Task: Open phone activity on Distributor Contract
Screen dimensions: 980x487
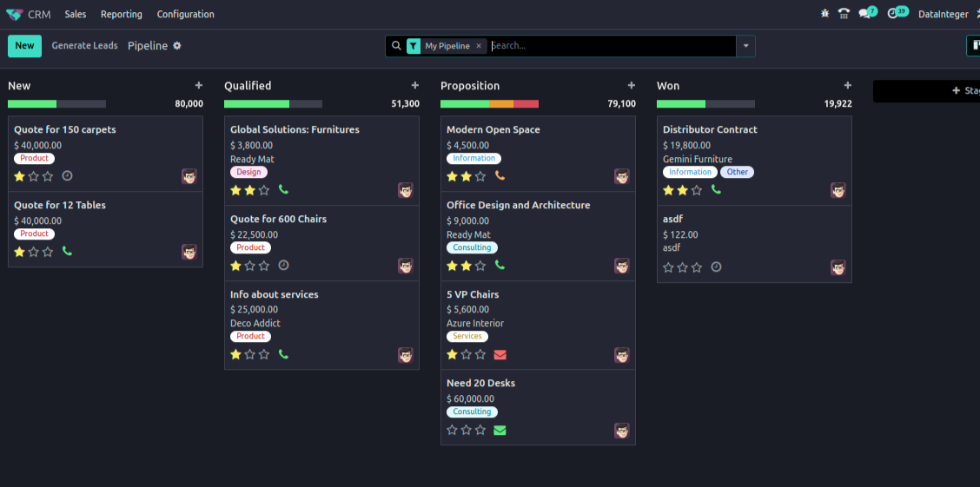Action: pyautogui.click(x=716, y=189)
